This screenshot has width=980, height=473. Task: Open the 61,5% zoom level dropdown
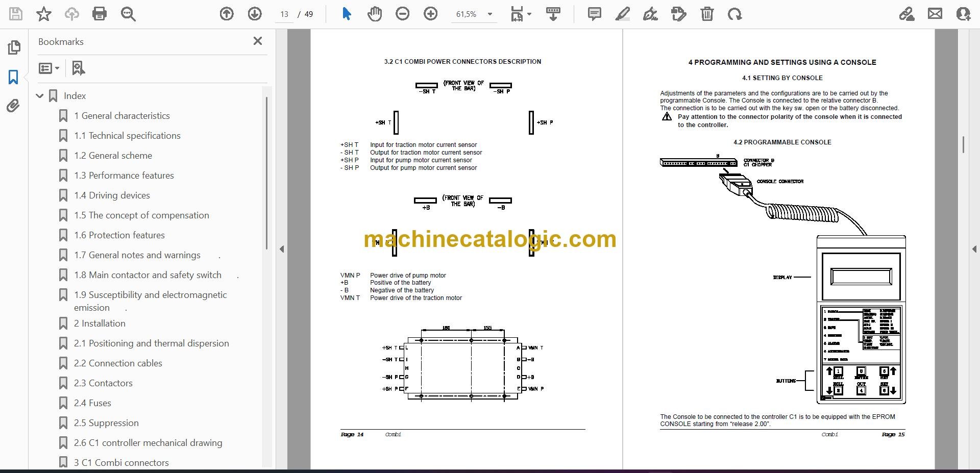pos(474,14)
